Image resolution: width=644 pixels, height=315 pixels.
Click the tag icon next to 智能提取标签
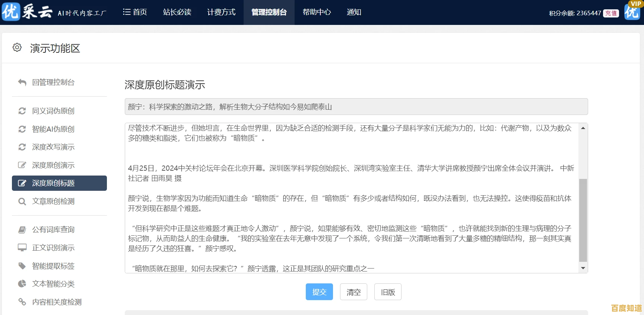coord(22,266)
